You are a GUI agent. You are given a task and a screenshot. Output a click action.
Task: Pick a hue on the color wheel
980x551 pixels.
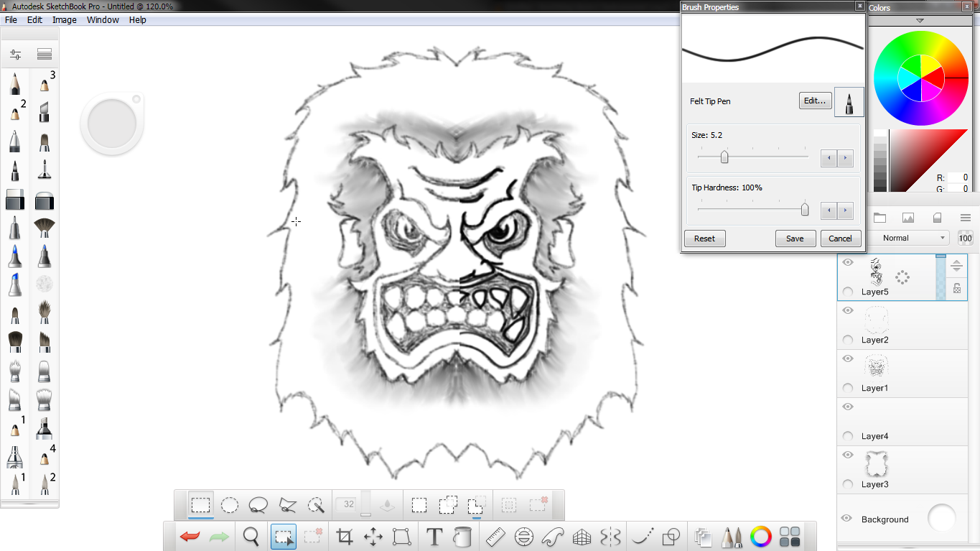(x=920, y=78)
